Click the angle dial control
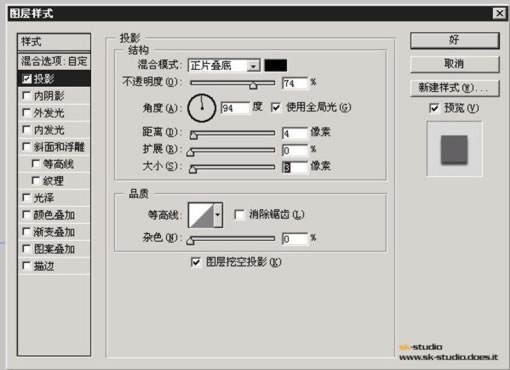Screen dimensions: 510x370 point(202,108)
